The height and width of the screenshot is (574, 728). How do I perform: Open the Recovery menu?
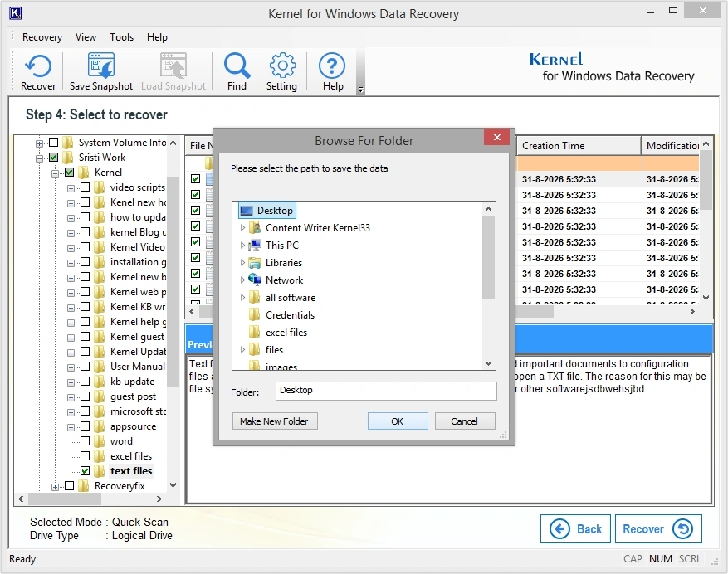[42, 37]
